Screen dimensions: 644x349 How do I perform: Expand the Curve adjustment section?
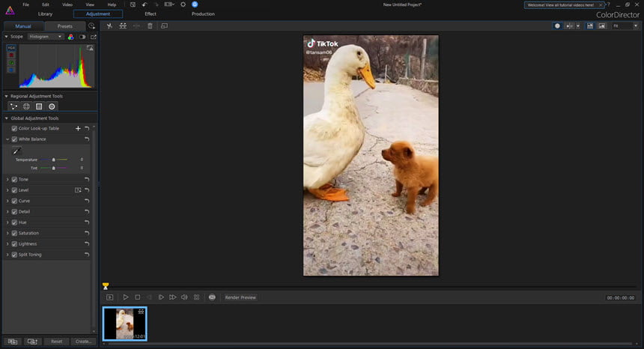click(x=7, y=201)
